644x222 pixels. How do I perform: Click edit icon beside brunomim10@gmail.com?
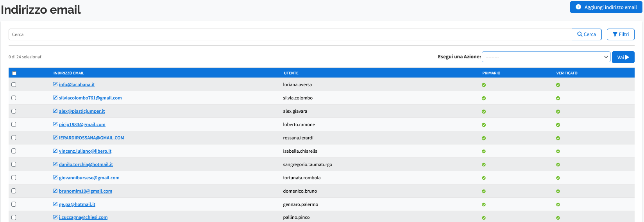coord(55,191)
